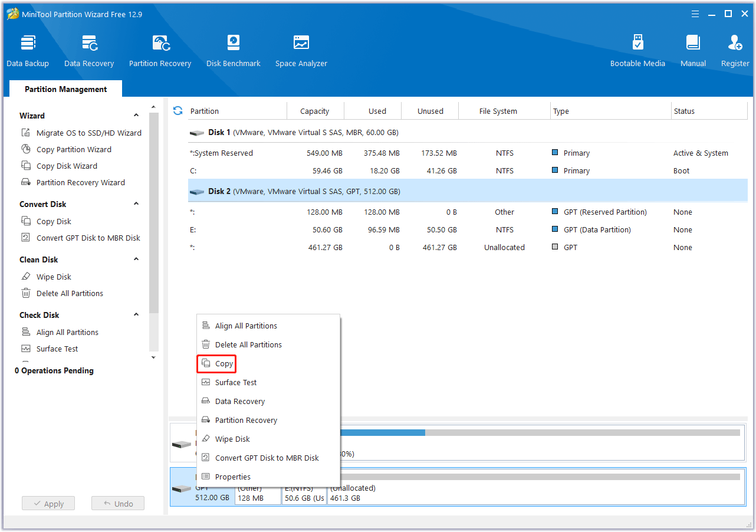The width and height of the screenshot is (756, 532).
Task: Select Wipe Disk in the context menu
Action: point(232,439)
